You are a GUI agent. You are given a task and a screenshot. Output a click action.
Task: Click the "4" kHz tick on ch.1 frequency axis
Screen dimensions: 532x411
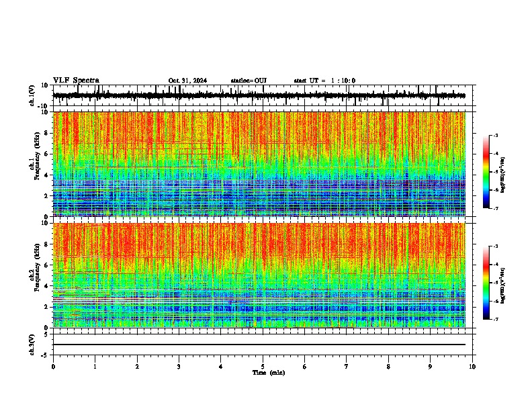click(x=46, y=175)
